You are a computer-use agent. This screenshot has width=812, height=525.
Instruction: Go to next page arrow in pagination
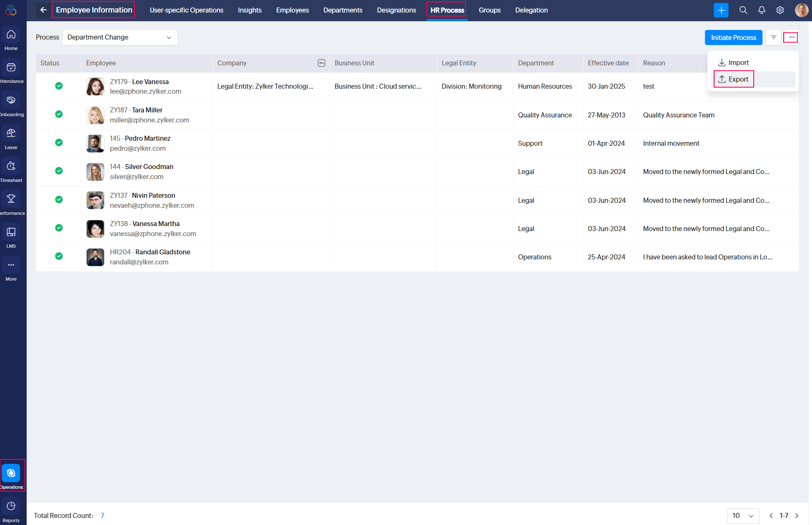pos(797,515)
